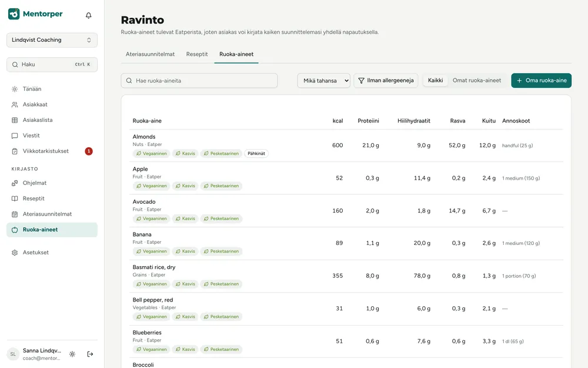Toggle theme with sun icon near profile
The image size is (588, 368).
(72, 354)
